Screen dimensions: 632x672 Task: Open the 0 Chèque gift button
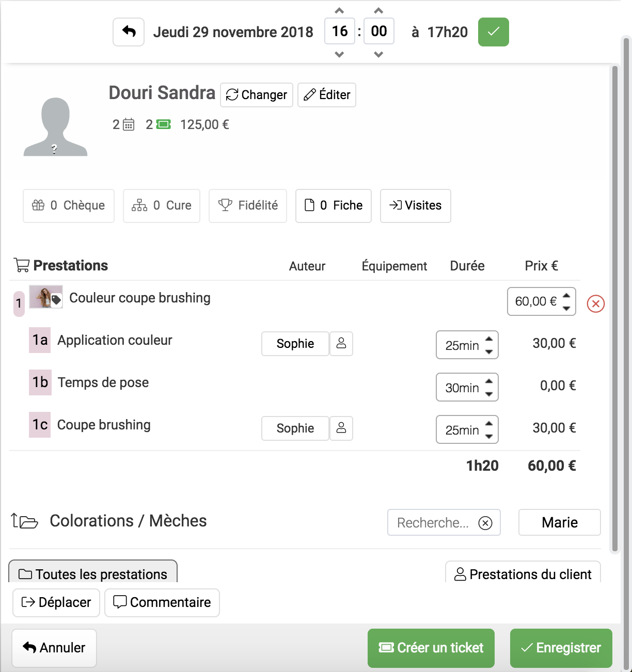(x=69, y=206)
